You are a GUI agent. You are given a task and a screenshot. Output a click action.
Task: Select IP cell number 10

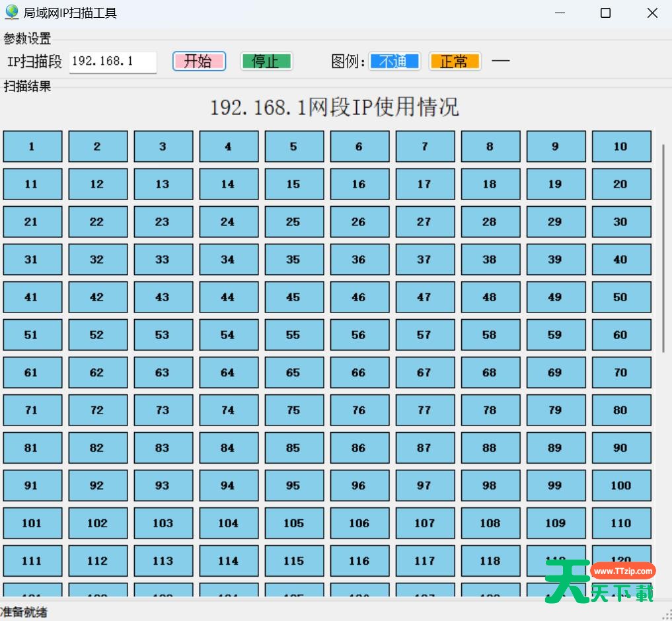click(x=621, y=147)
